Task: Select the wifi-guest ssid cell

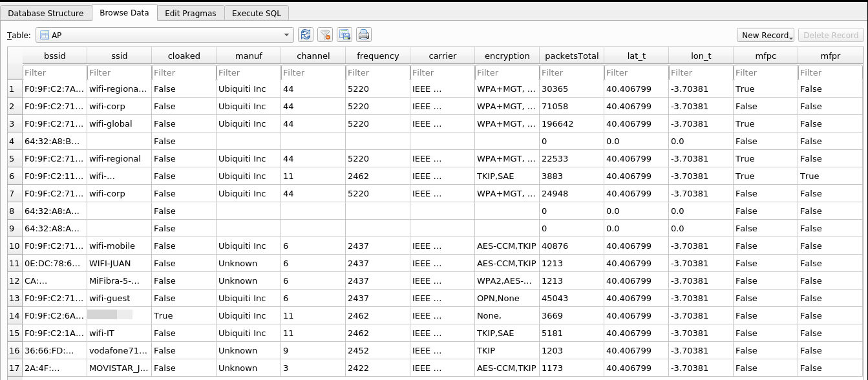Action: coord(119,298)
